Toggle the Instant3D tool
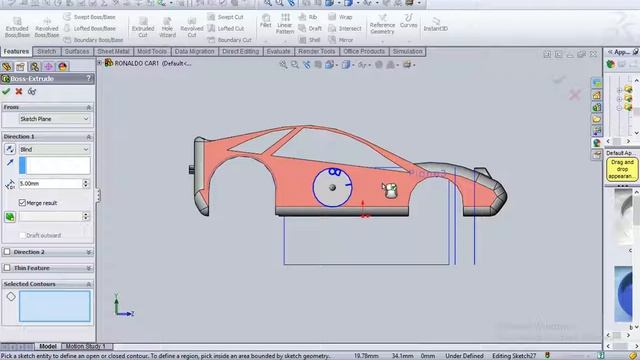 pos(436,24)
